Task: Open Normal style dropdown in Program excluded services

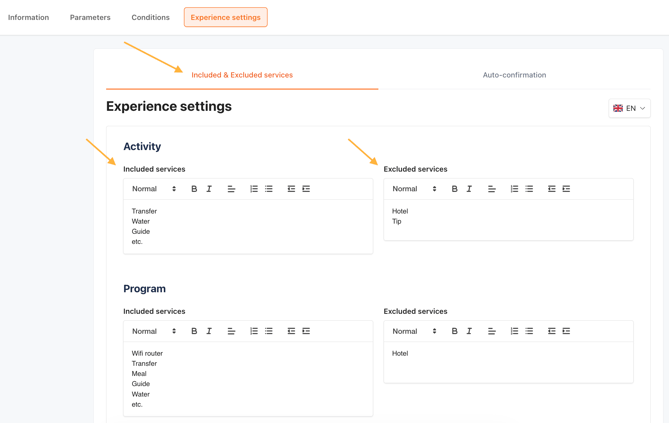Action: click(x=414, y=331)
